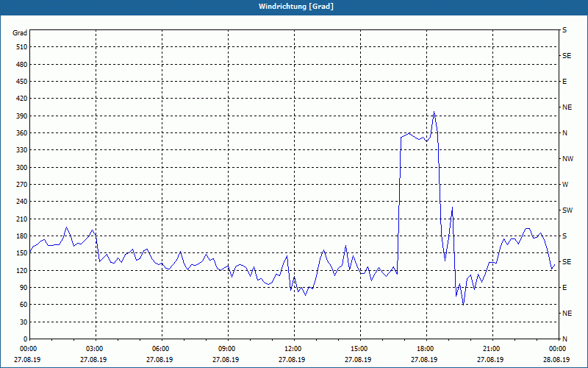Click the 09:00 time label
588x368 pixels.
[x=228, y=348]
